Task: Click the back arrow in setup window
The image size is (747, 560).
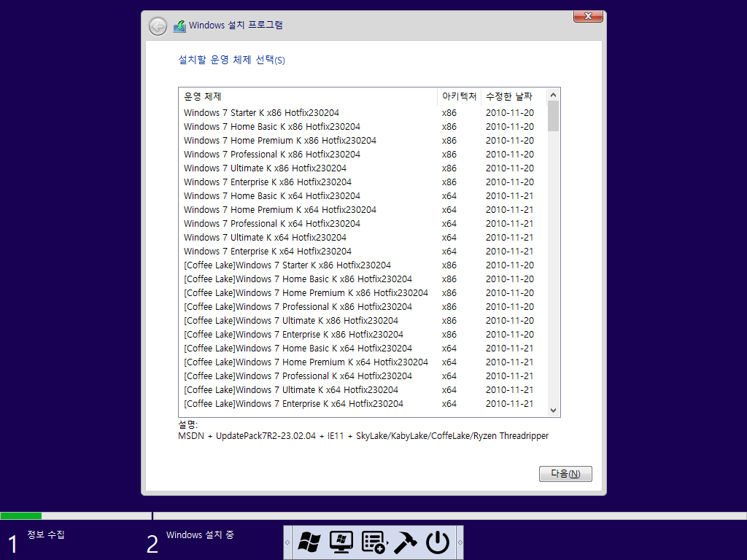Action: (158, 26)
